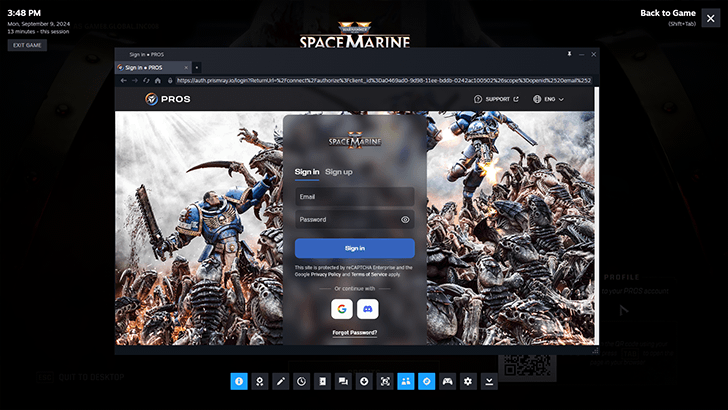Open the notes pencil icon
This screenshot has height=410, width=728.
(x=280, y=381)
